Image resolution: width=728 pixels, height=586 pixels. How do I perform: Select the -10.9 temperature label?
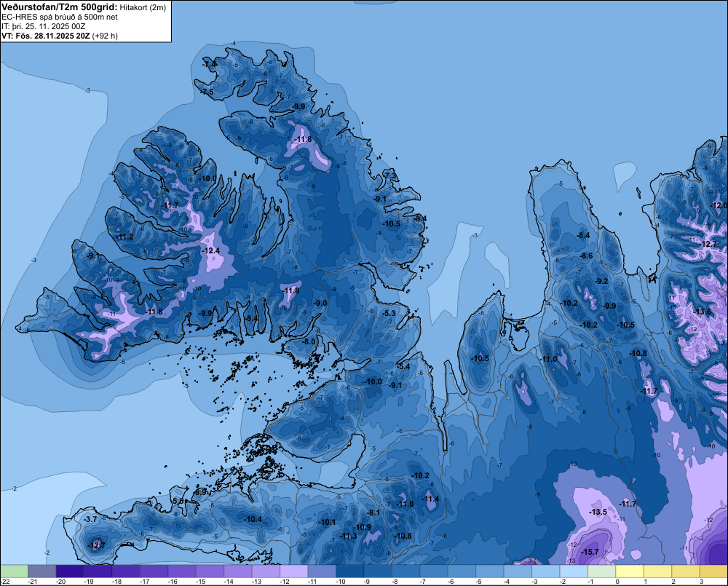click(x=362, y=527)
